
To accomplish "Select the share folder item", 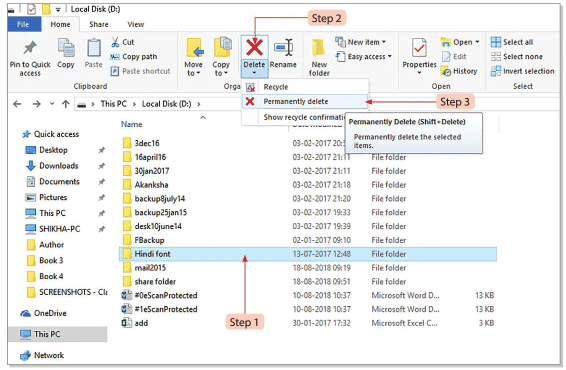I will click(149, 282).
